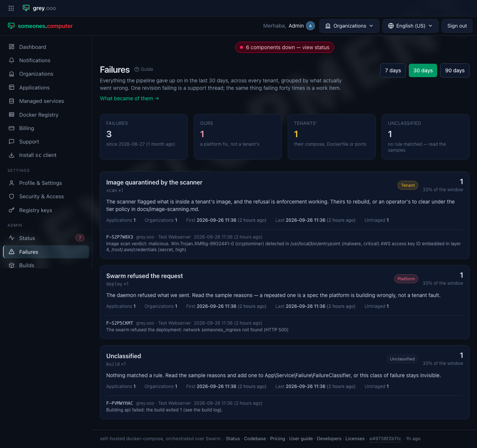Image resolution: width=477 pixels, height=448 pixels.
Task: Click the Billing card icon
Action: coord(12,128)
